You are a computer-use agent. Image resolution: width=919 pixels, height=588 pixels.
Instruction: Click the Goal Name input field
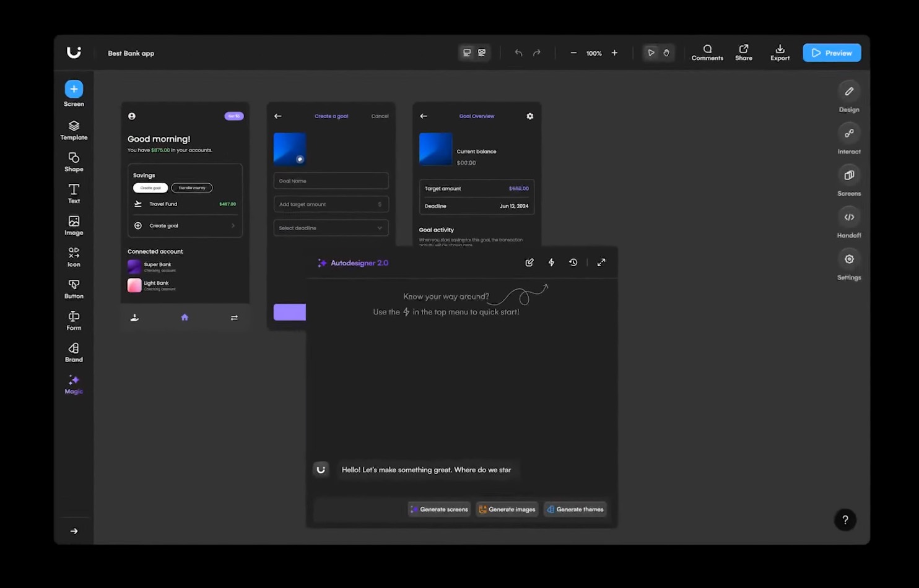coord(331,181)
